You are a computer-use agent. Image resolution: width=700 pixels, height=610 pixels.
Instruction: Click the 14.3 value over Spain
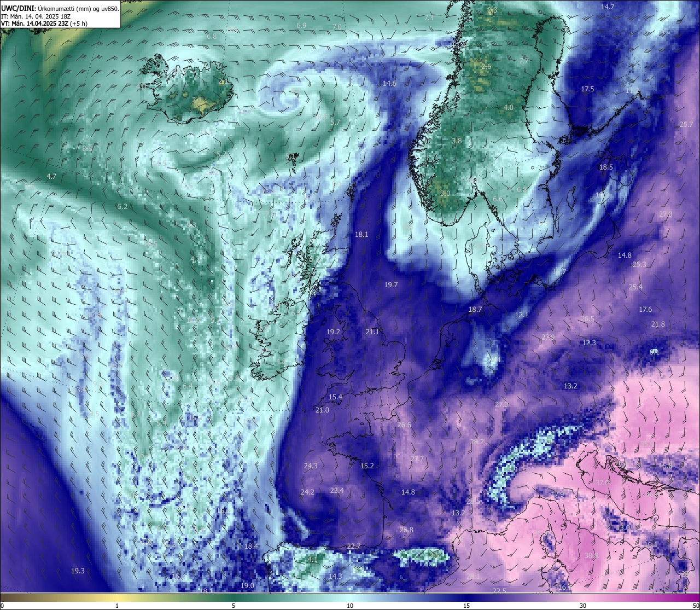tap(335, 577)
